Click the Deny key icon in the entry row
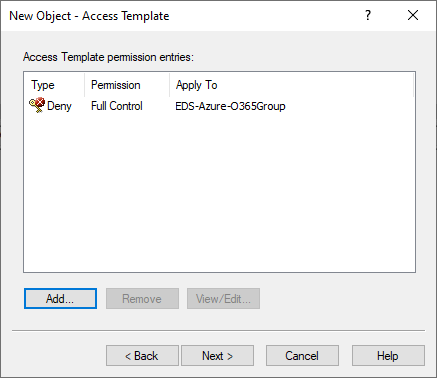This screenshot has height=378, width=437. (x=37, y=106)
